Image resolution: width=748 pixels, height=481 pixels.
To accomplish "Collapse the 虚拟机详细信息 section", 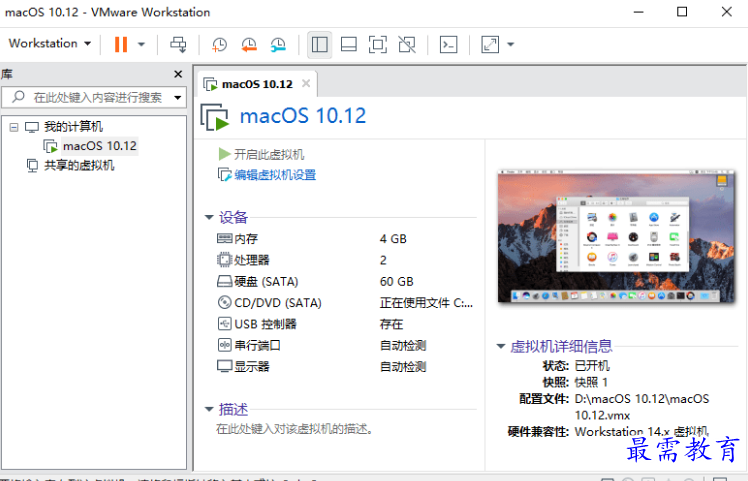I will tap(500, 346).
